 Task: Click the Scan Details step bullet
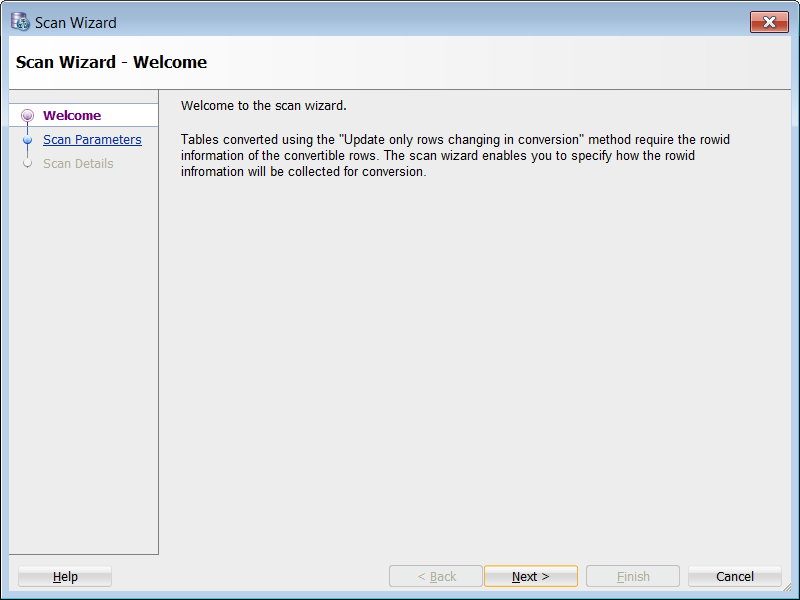click(27, 164)
